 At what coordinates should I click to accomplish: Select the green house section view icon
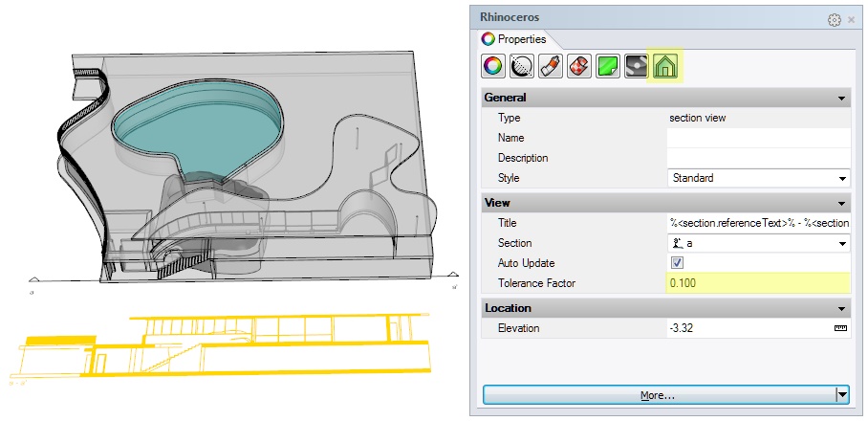coord(664,66)
